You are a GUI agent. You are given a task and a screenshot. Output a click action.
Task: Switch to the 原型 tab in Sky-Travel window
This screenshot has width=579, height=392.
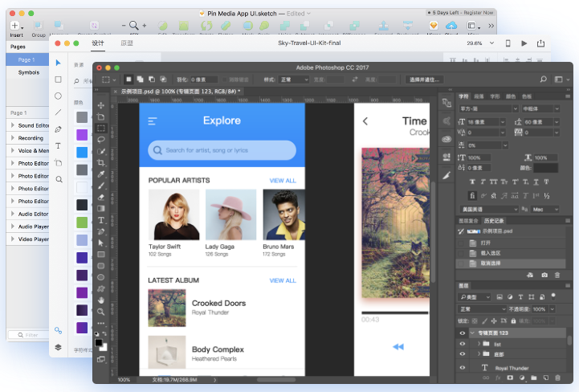[127, 43]
